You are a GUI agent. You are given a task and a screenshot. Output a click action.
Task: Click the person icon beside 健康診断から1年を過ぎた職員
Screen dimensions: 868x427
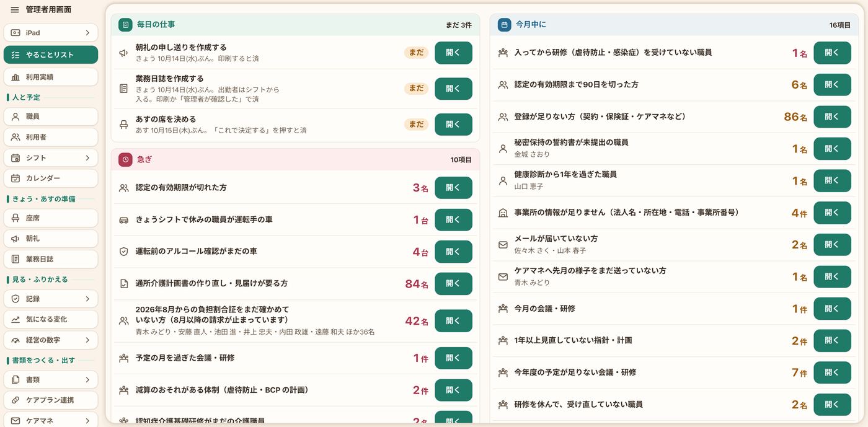503,181
